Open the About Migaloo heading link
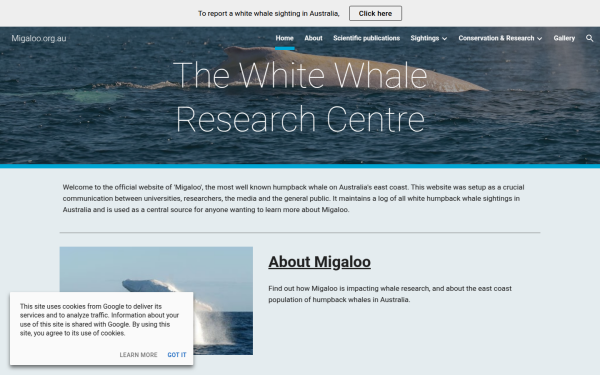 click(320, 262)
